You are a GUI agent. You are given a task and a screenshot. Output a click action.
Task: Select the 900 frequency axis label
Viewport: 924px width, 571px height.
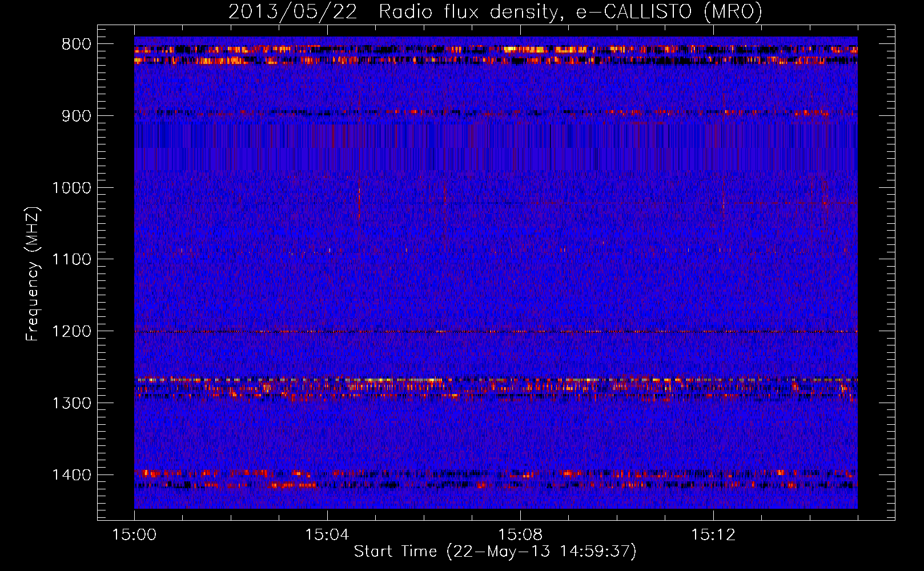point(77,116)
